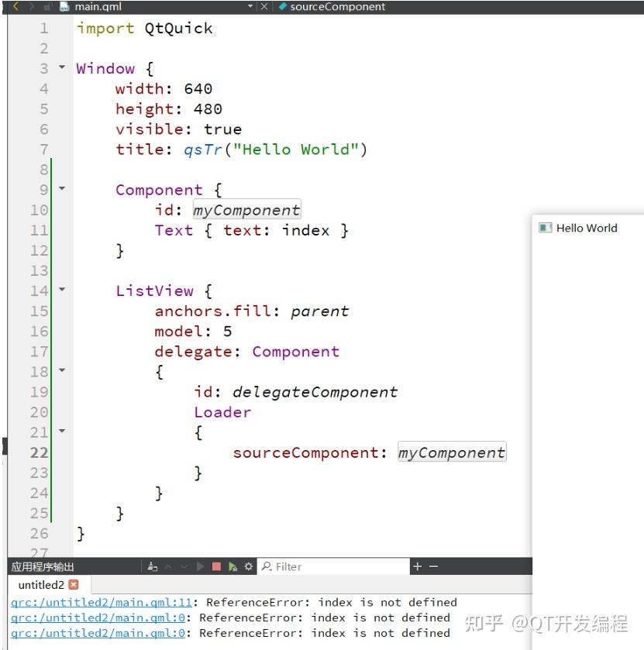Click the Filter input field
This screenshot has height=650, width=644.
point(333,566)
